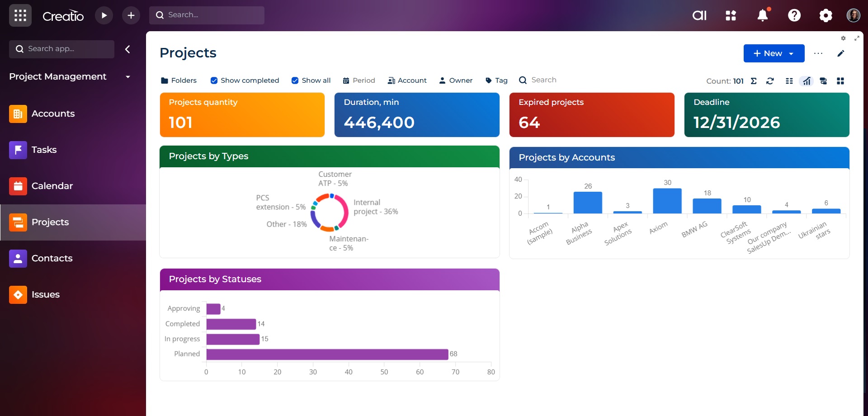This screenshot has height=416, width=868.
Task: Go to the Issues section
Action: pos(45,295)
